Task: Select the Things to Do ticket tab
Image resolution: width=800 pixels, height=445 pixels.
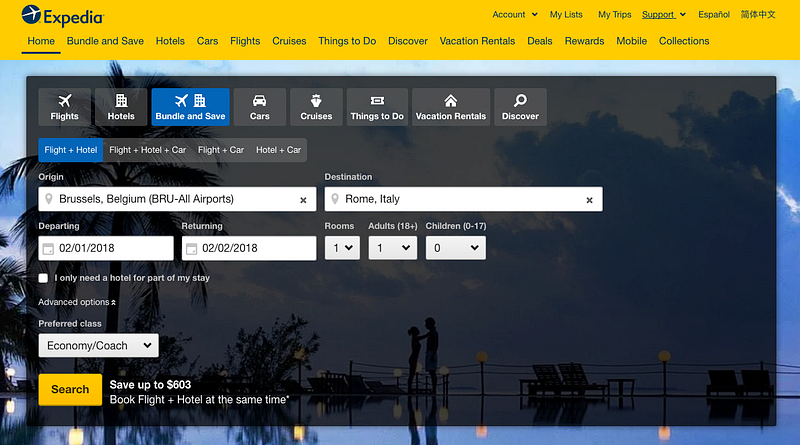Action: (x=377, y=107)
